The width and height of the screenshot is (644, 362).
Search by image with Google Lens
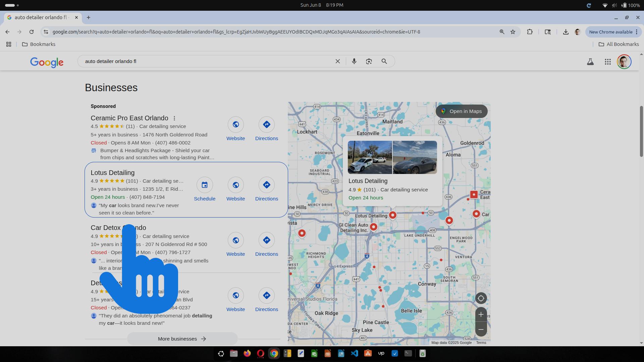(369, 61)
